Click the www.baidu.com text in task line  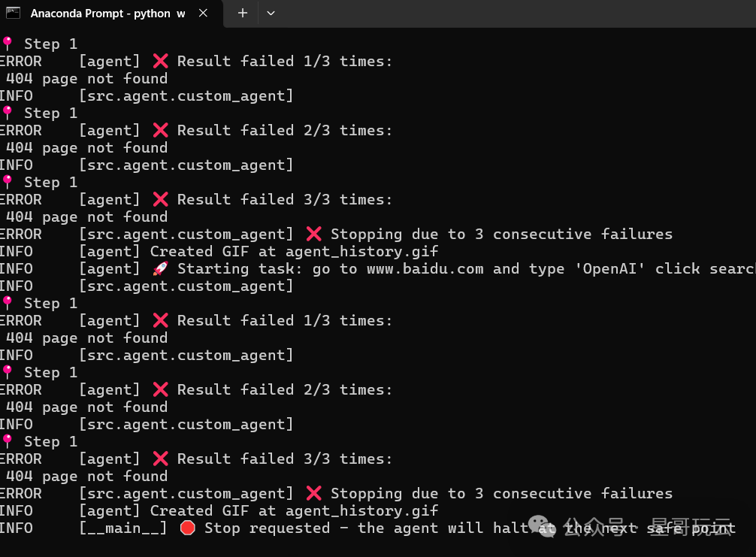tap(425, 268)
